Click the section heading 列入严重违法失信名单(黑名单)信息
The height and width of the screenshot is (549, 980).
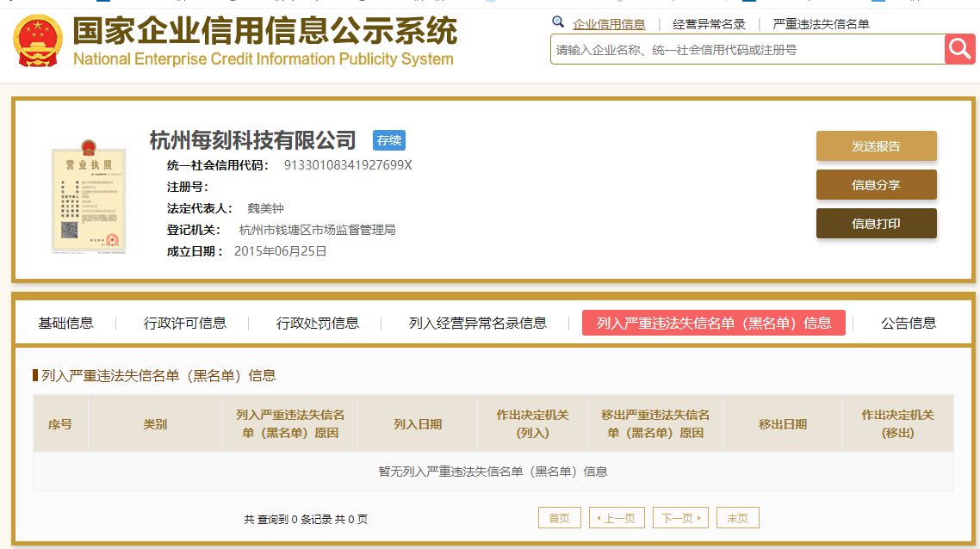coord(158,375)
